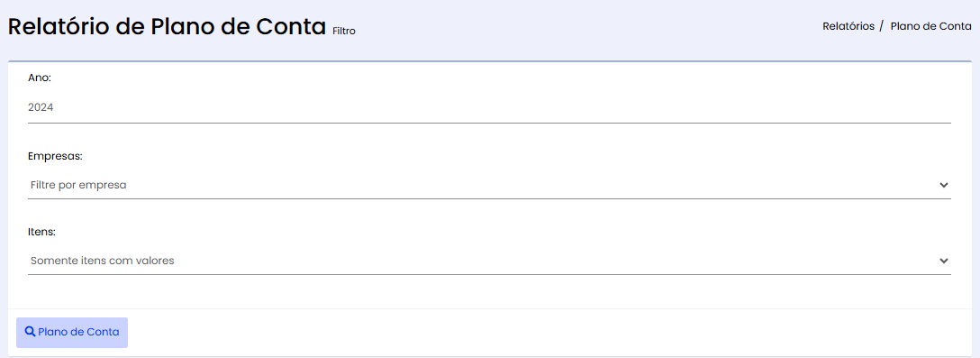The height and width of the screenshot is (358, 980).
Task: Click the 2024 value in the year field
Action: click(x=41, y=107)
